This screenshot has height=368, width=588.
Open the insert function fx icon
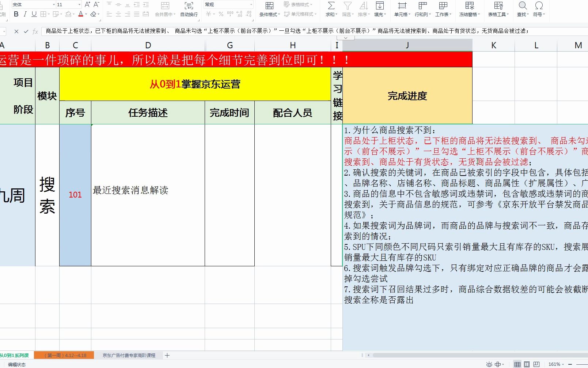(35, 31)
